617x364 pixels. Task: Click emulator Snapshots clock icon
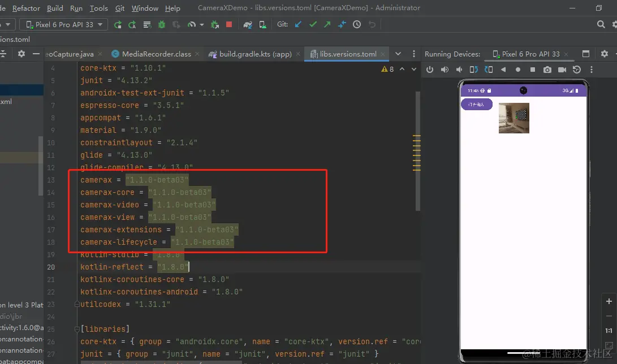coord(577,70)
